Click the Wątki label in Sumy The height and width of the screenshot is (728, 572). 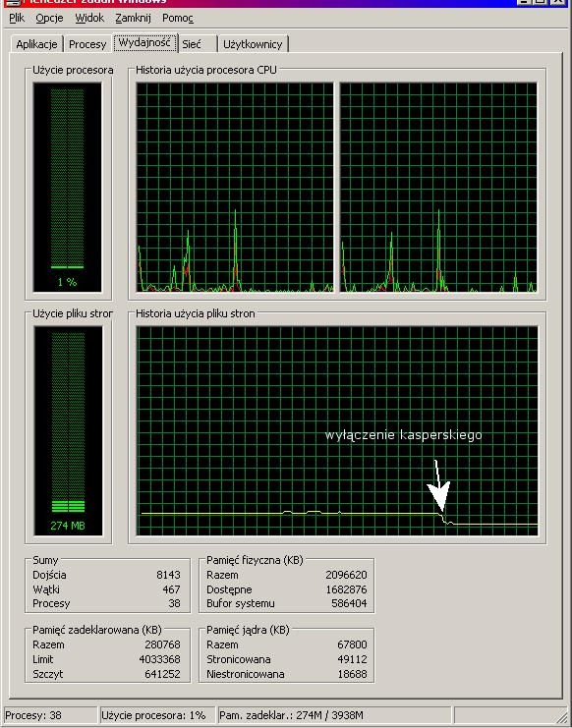click(46, 589)
